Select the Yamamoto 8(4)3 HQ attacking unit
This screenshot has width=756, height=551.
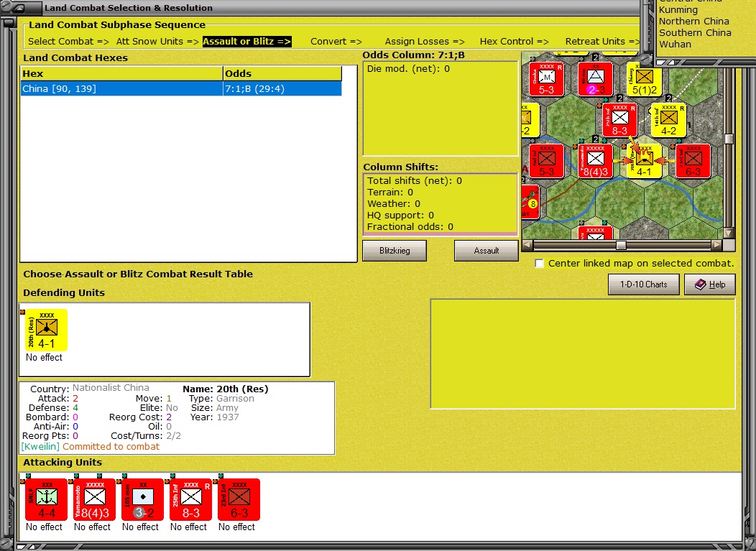tap(95, 499)
